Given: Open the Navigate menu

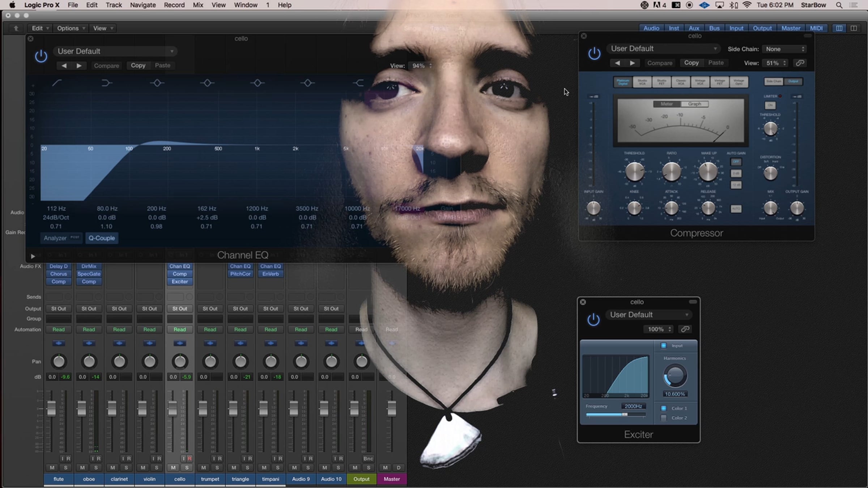Looking at the screenshot, I should 143,5.
